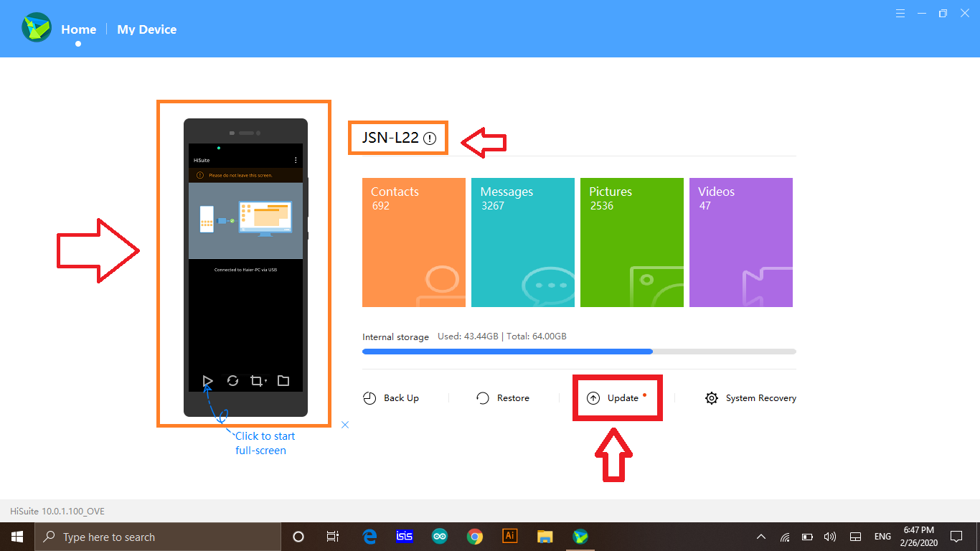Image resolution: width=980 pixels, height=551 pixels.
Task: Open the Contacts tile
Action: click(414, 242)
